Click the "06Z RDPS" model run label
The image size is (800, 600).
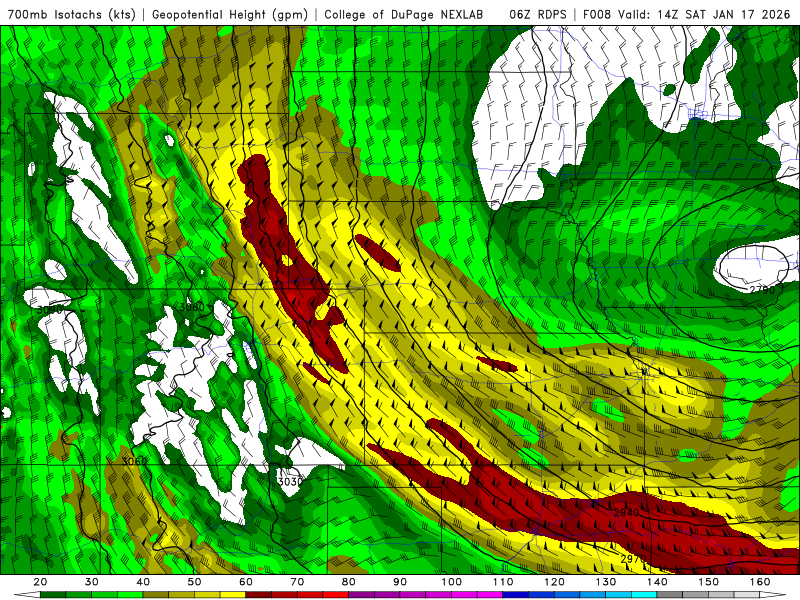coord(537,14)
